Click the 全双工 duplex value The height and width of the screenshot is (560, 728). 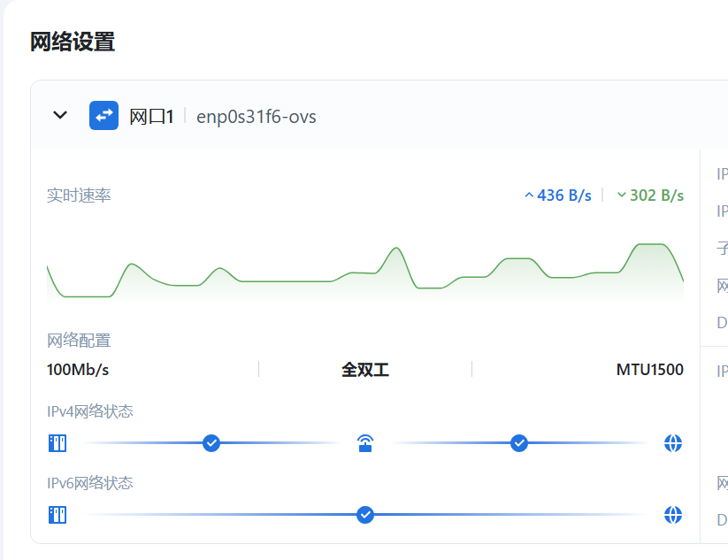[x=365, y=370]
